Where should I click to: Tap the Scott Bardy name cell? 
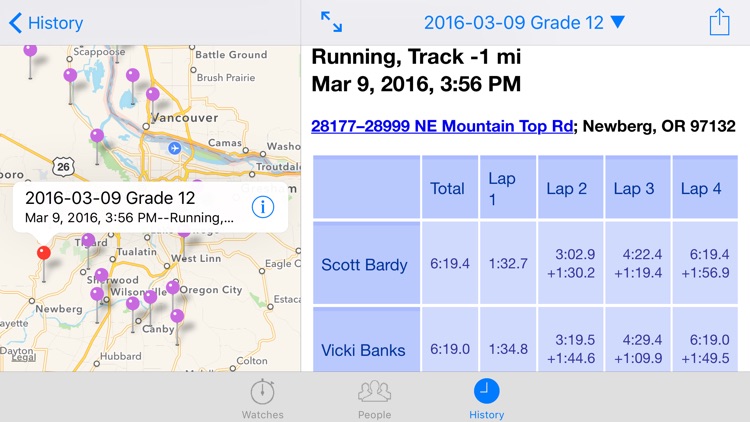(x=365, y=265)
